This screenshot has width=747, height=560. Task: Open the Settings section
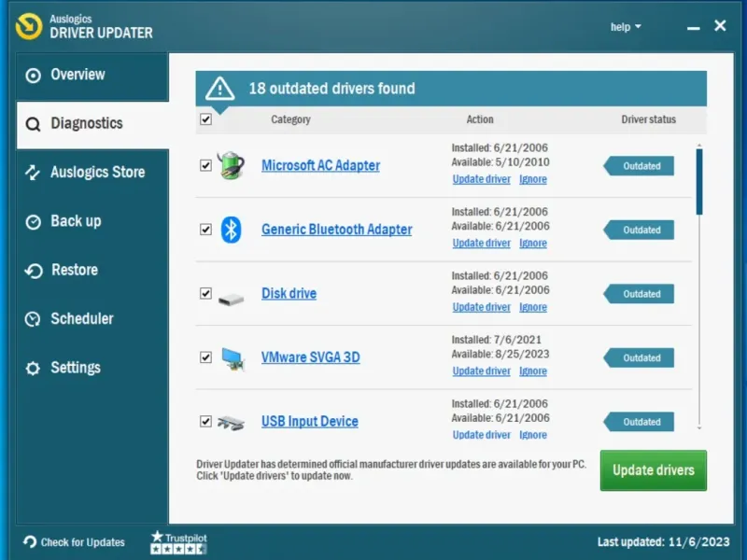pos(92,368)
